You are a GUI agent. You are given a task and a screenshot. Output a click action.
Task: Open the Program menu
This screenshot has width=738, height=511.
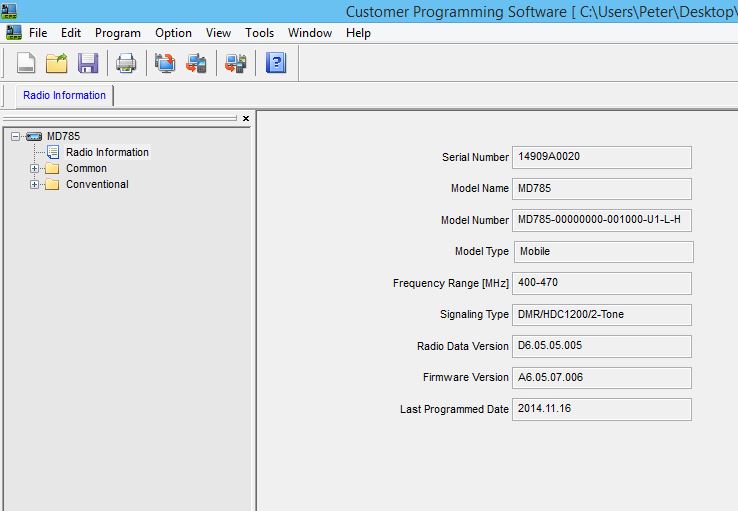click(118, 33)
